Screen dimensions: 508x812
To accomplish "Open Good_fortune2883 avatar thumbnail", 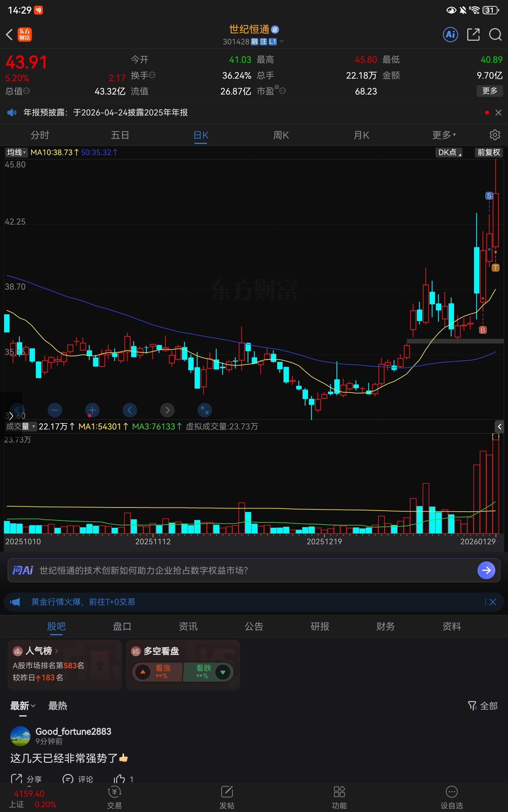I will pos(20,736).
